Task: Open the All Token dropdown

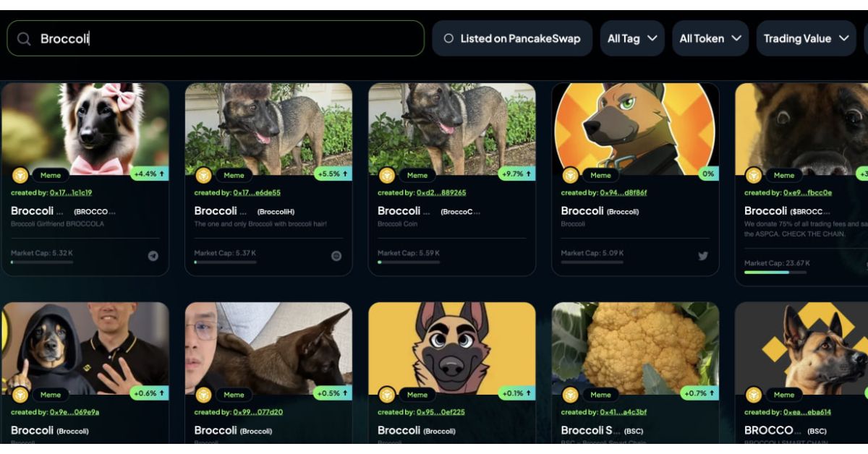Action: pyautogui.click(x=710, y=38)
